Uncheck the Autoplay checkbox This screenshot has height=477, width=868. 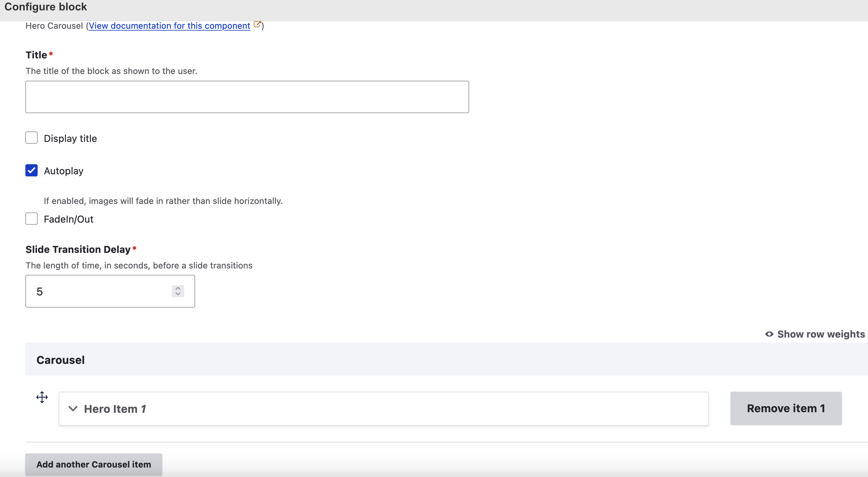coord(31,170)
